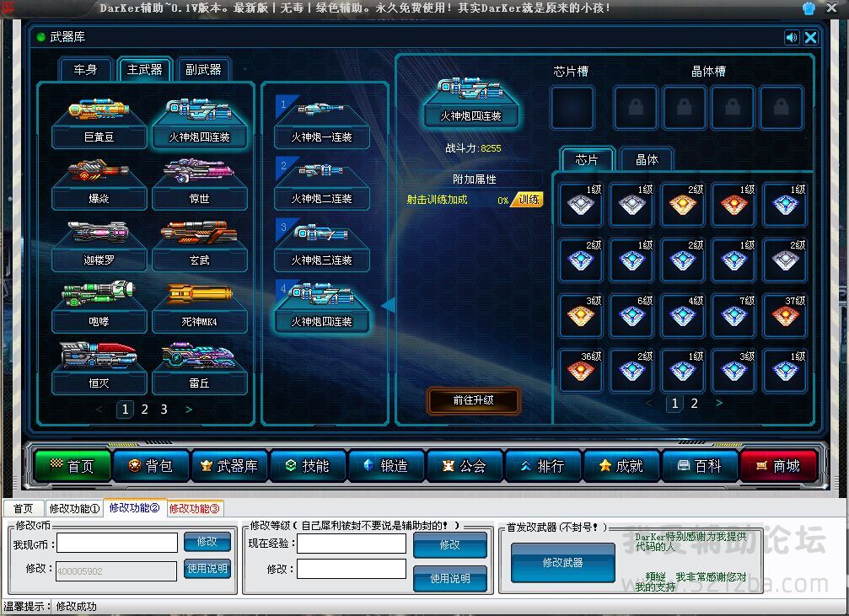The image size is (849, 616).
Task: Click the 我现G币 input field
Action: [x=117, y=543]
